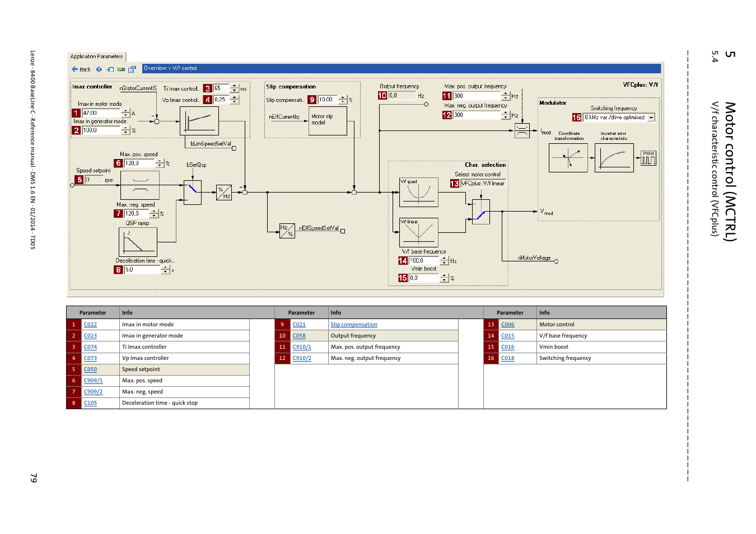Open the C073 parameter link
The height and width of the screenshot is (534, 756).
coord(90,358)
